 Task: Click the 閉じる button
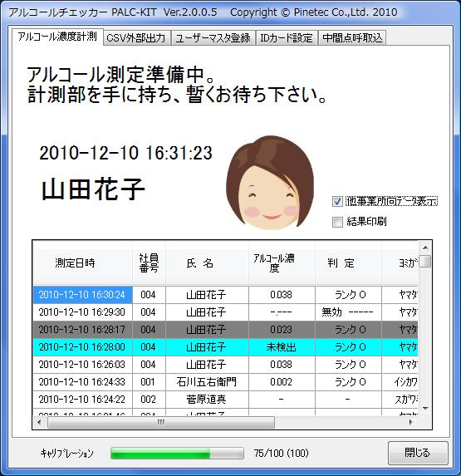click(418, 453)
